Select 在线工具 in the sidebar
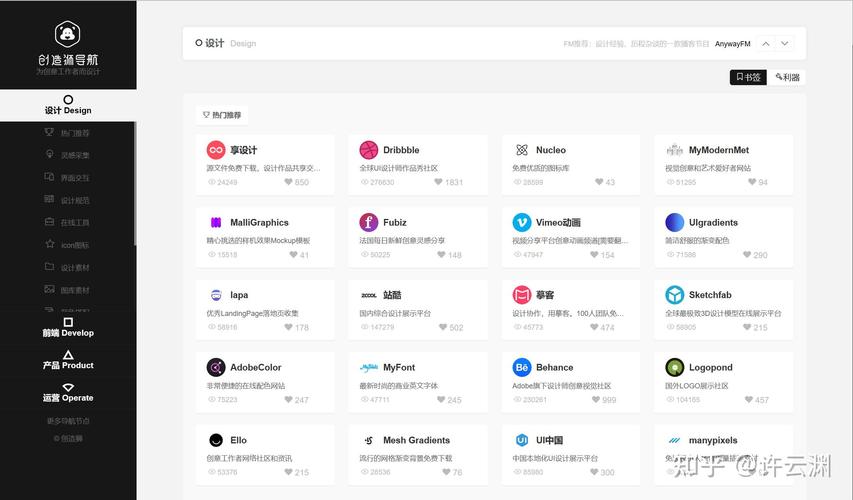Image resolution: width=853 pixels, height=500 pixels. click(x=67, y=222)
